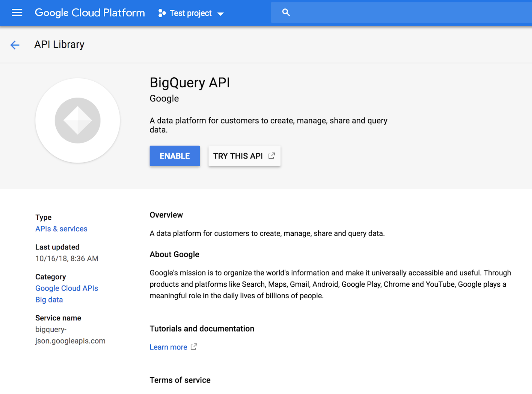The width and height of the screenshot is (532, 394).
Task: Click the project hexagon dots icon
Action: coord(162,13)
